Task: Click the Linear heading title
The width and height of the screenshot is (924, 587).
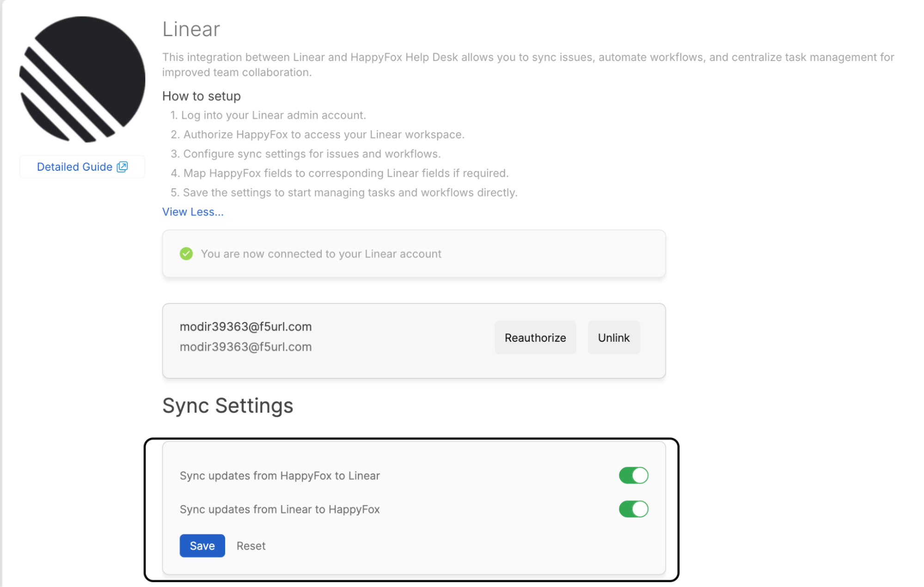Action: click(x=191, y=29)
